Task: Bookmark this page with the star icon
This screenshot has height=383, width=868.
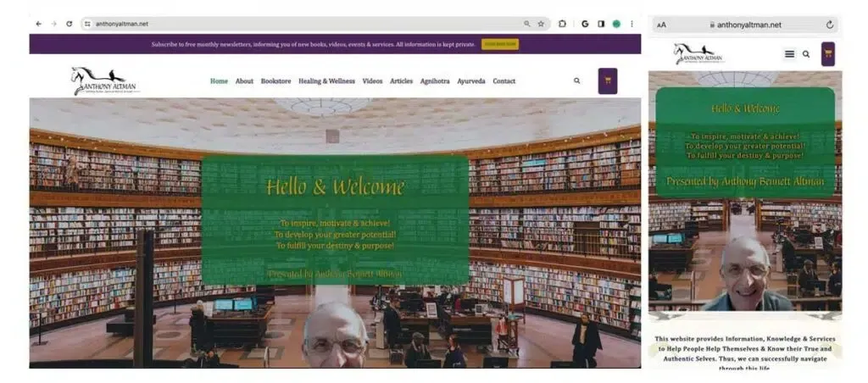Action: coord(541,24)
